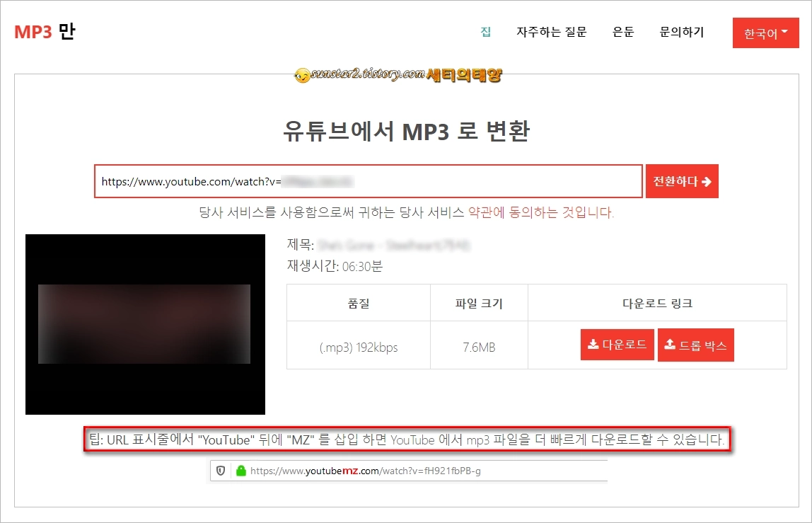Select the (.mp3) 192kbps quality row

[358, 345]
